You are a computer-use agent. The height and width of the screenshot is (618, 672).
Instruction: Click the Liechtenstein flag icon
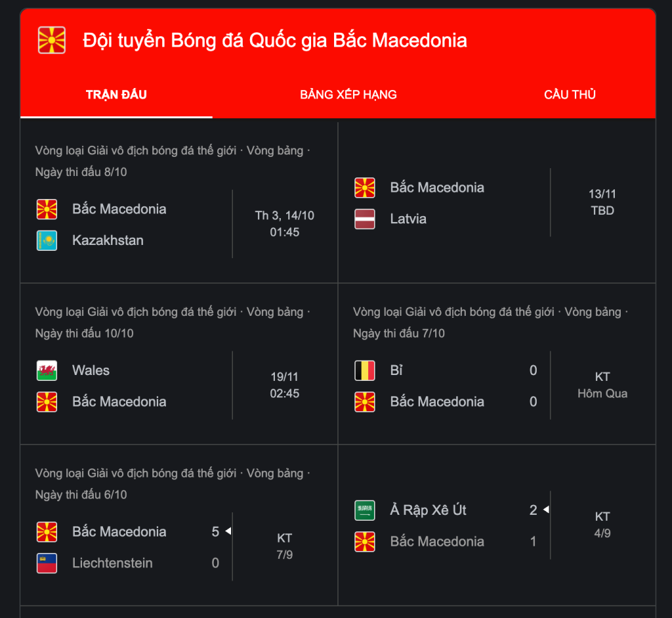coord(47,563)
